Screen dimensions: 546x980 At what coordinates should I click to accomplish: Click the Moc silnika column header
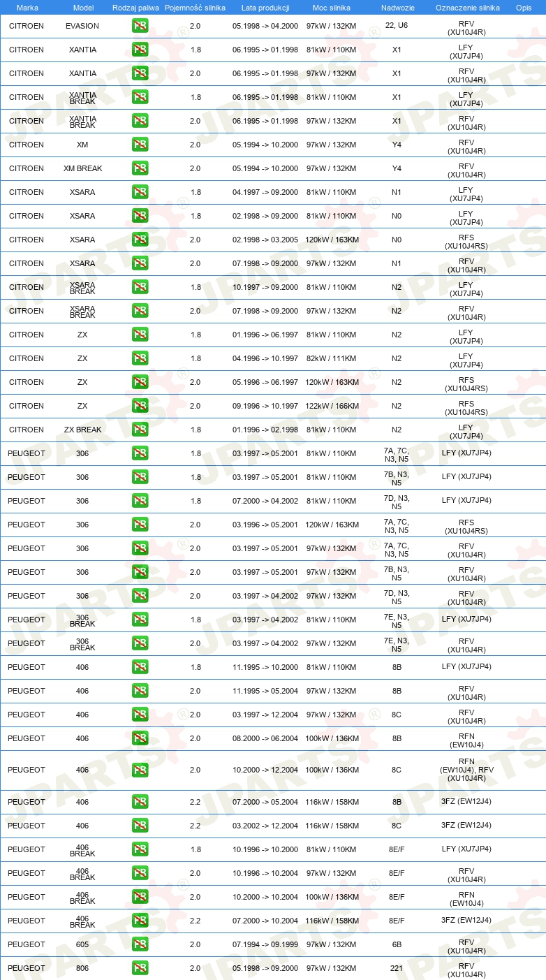tap(332, 8)
